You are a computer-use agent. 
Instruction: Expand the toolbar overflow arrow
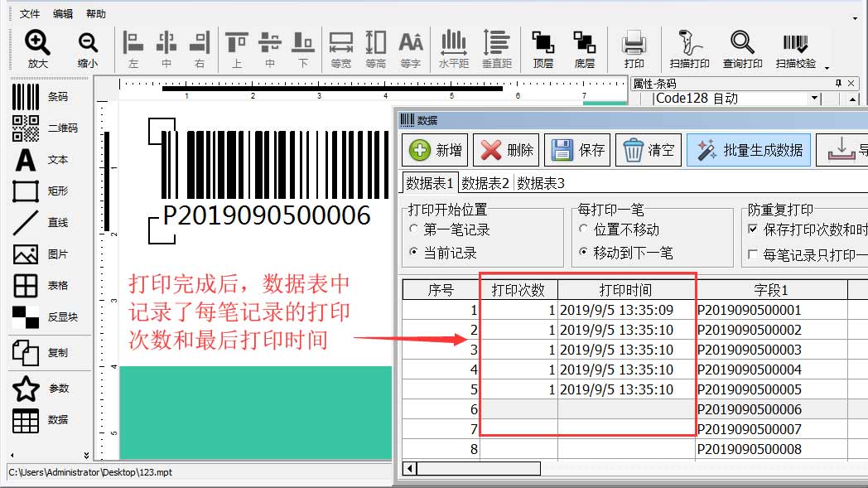[827, 67]
